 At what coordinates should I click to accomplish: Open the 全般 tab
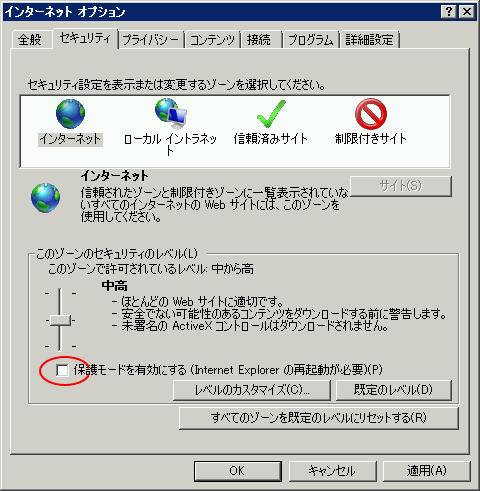coord(30,40)
